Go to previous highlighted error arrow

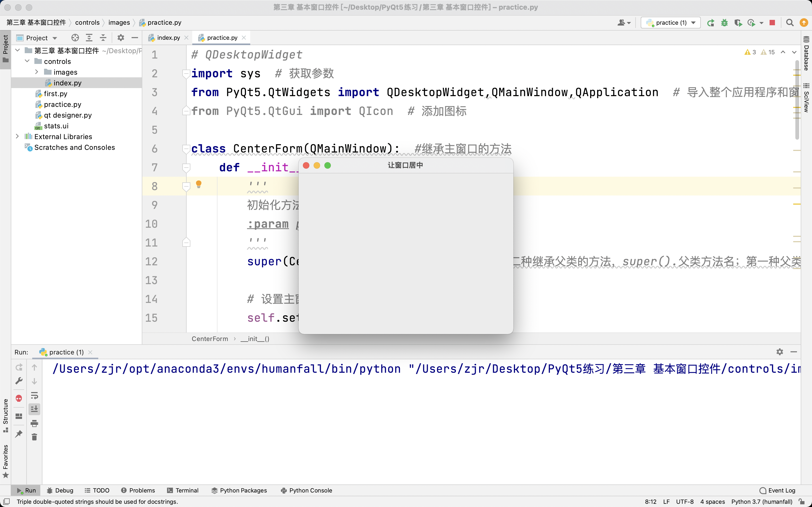783,52
